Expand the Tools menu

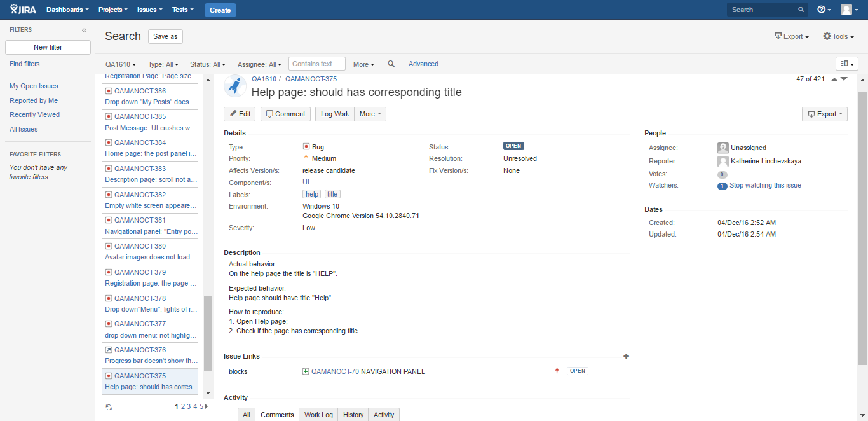click(x=837, y=36)
